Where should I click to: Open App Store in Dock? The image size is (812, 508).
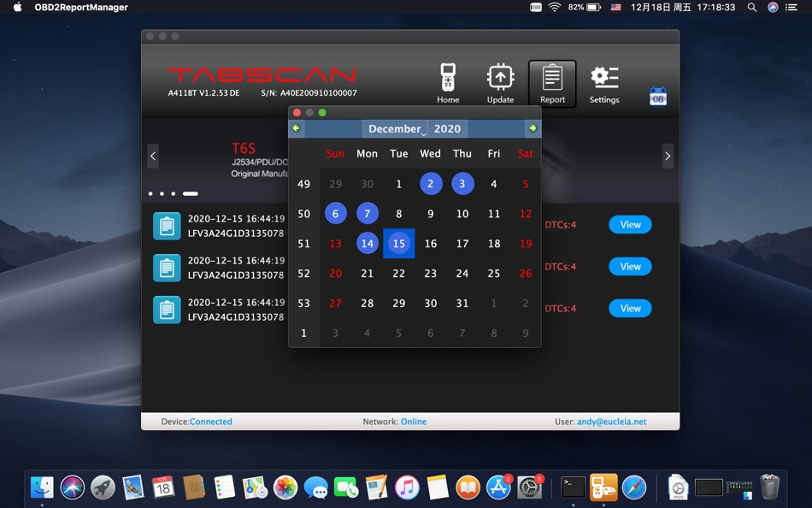pos(498,487)
